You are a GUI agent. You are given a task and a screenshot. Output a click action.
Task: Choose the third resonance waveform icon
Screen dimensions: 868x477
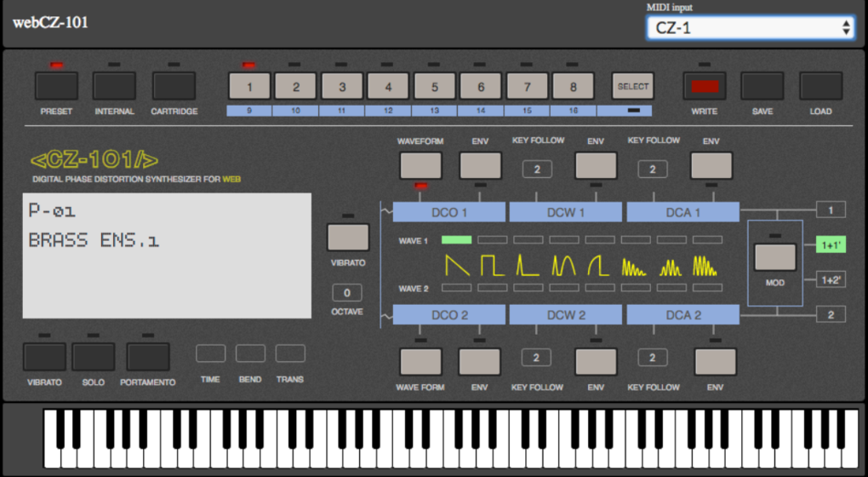pos(705,266)
